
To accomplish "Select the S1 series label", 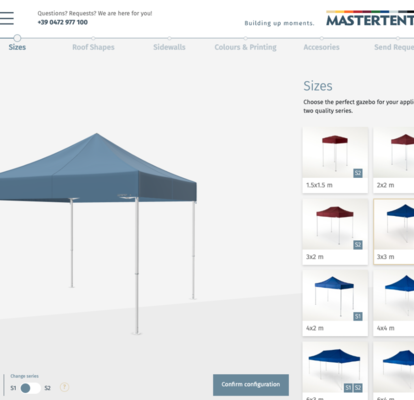I will [13, 388].
